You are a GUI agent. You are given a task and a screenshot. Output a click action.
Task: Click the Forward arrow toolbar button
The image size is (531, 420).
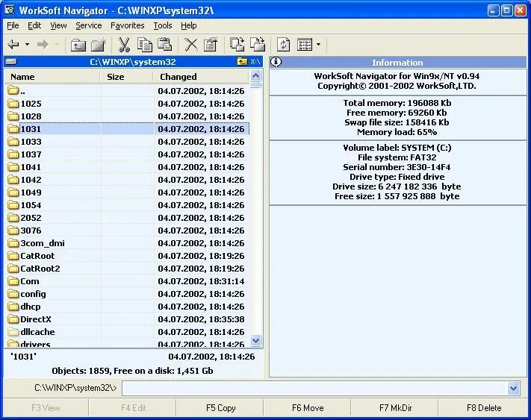43,44
